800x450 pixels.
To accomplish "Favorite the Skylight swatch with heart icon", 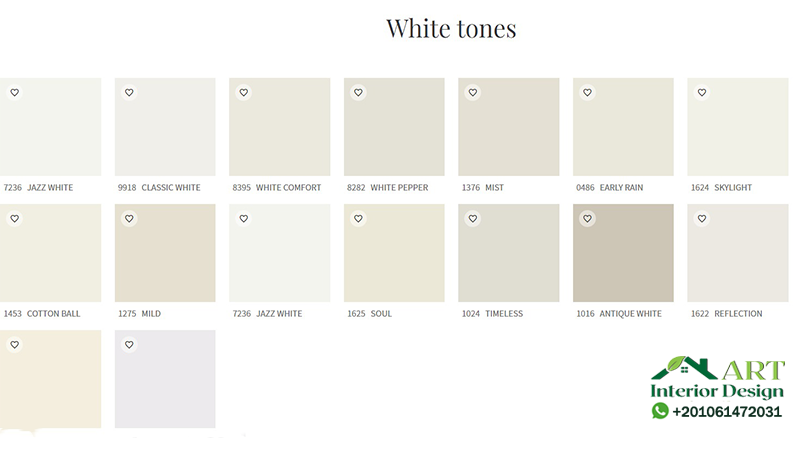I will [701, 93].
